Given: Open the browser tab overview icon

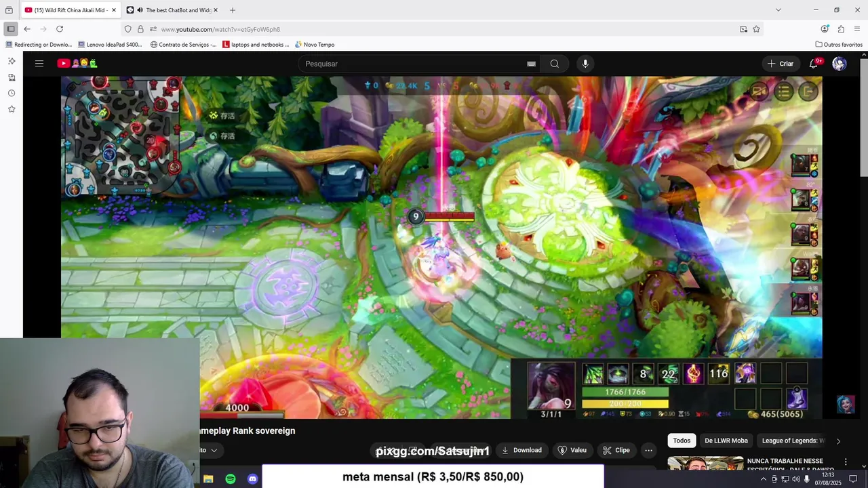Looking at the screenshot, I should point(9,10).
